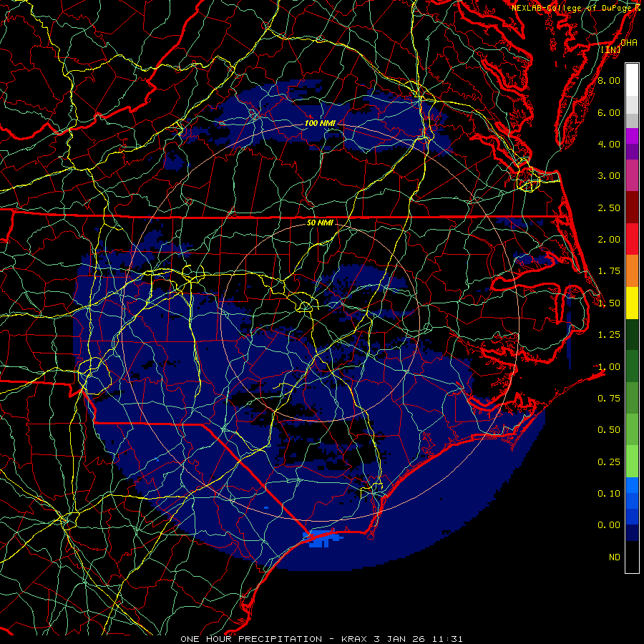The width and height of the screenshot is (644, 644).
Task: Click the 1.75 legend label
Action: click(x=609, y=271)
